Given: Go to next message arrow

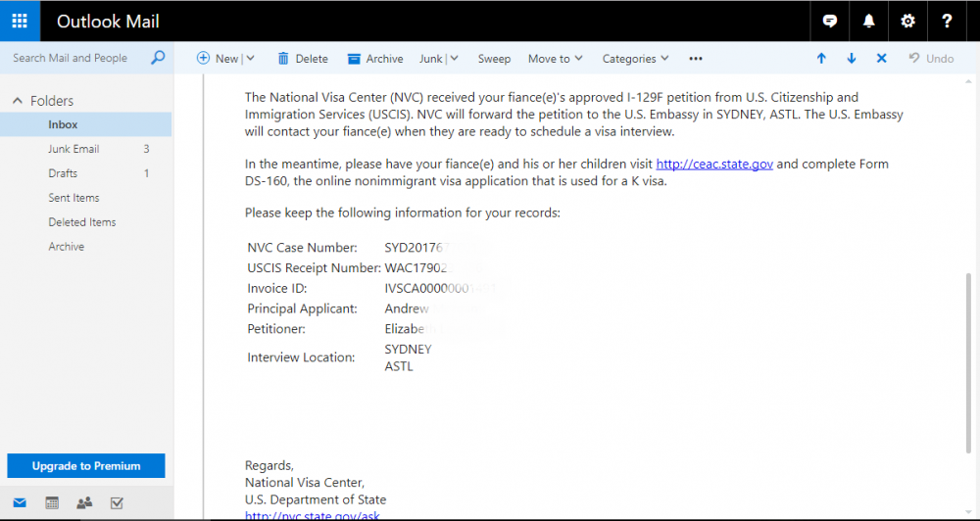Looking at the screenshot, I should tap(852, 58).
